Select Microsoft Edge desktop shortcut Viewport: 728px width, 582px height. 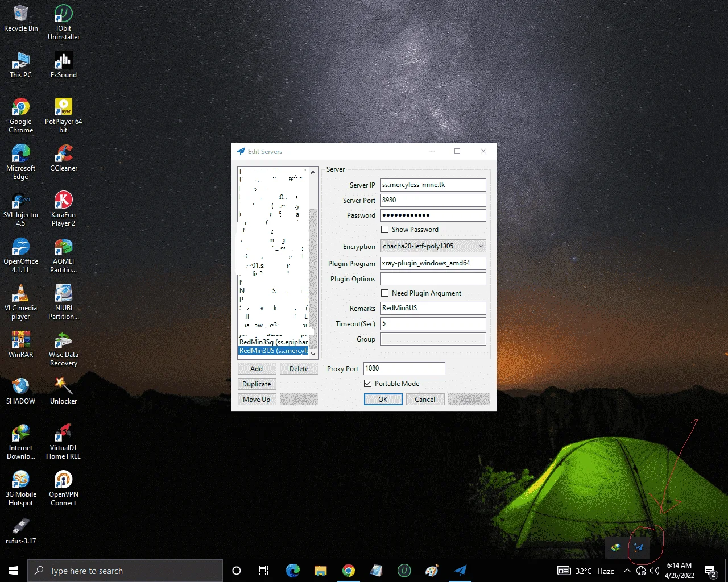(21, 162)
